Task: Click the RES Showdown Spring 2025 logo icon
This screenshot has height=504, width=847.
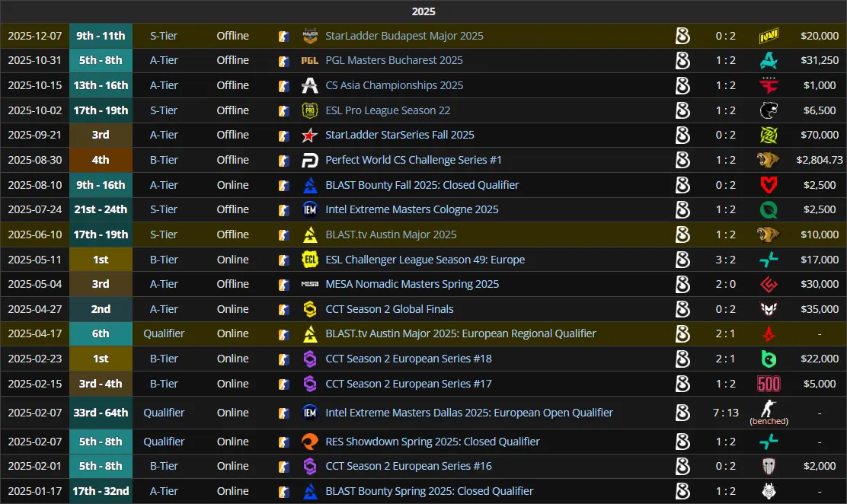Action: point(310,442)
